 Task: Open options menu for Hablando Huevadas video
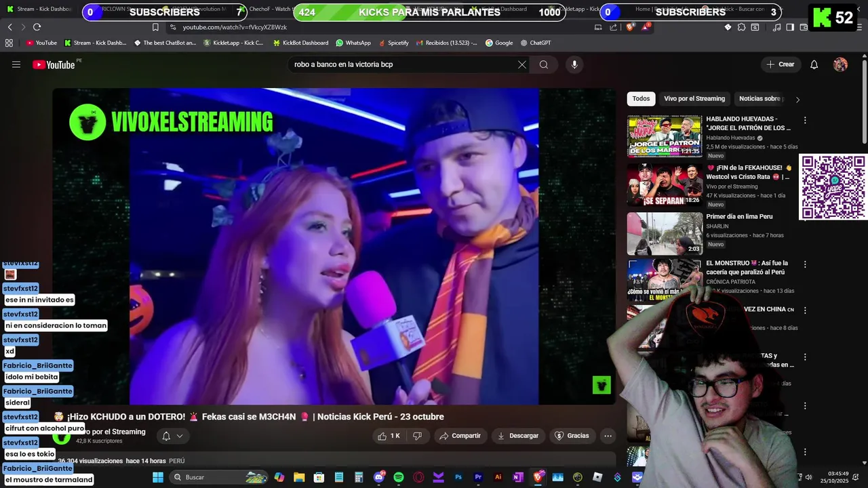point(805,120)
